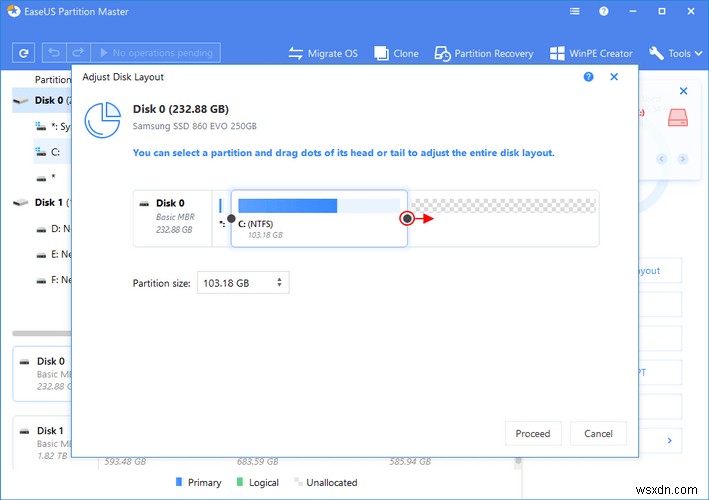709x500 pixels.
Task: Click the small system partition strip
Action: click(221, 206)
